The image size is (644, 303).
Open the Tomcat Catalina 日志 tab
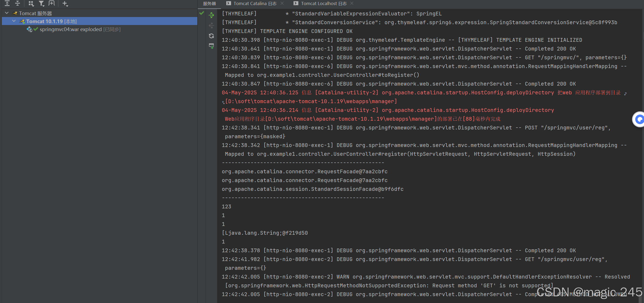255,3
